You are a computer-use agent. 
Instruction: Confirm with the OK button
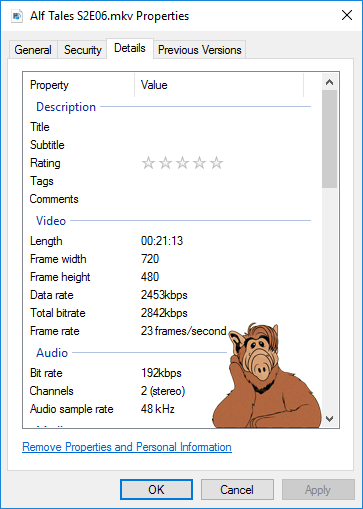(156, 490)
